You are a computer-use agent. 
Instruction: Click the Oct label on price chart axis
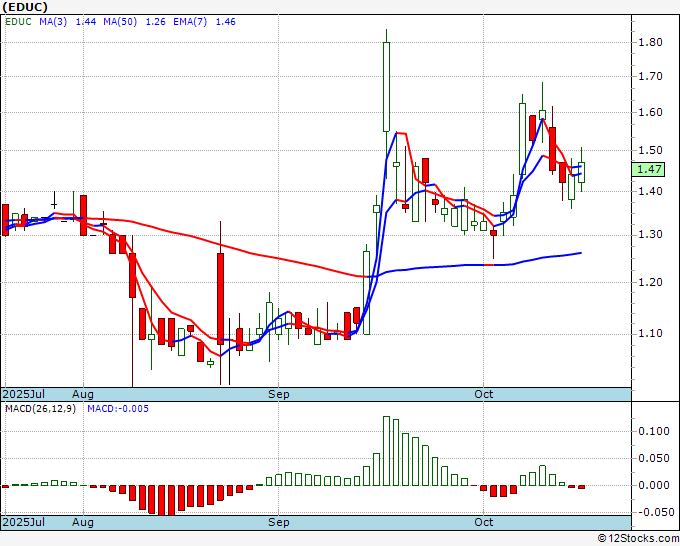coord(484,394)
